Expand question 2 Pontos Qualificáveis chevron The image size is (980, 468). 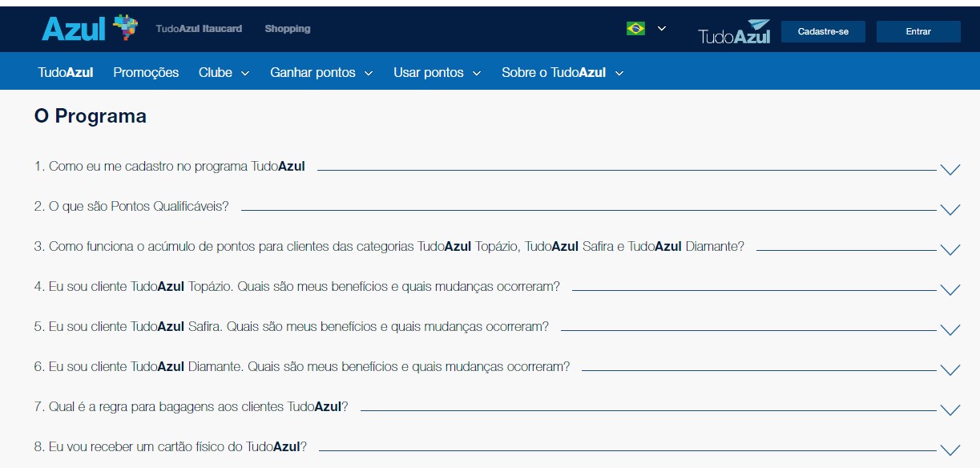pyautogui.click(x=950, y=209)
